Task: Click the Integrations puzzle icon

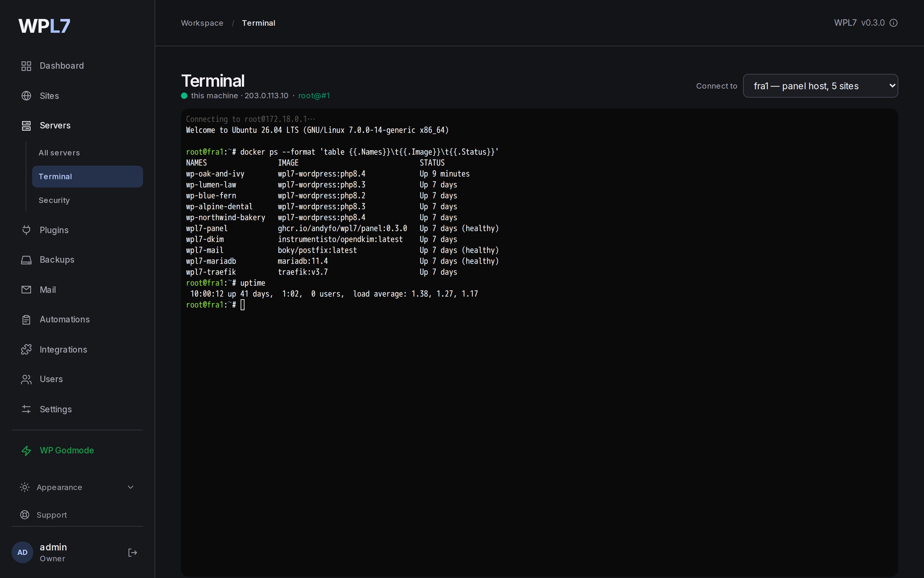Action: coord(26,349)
